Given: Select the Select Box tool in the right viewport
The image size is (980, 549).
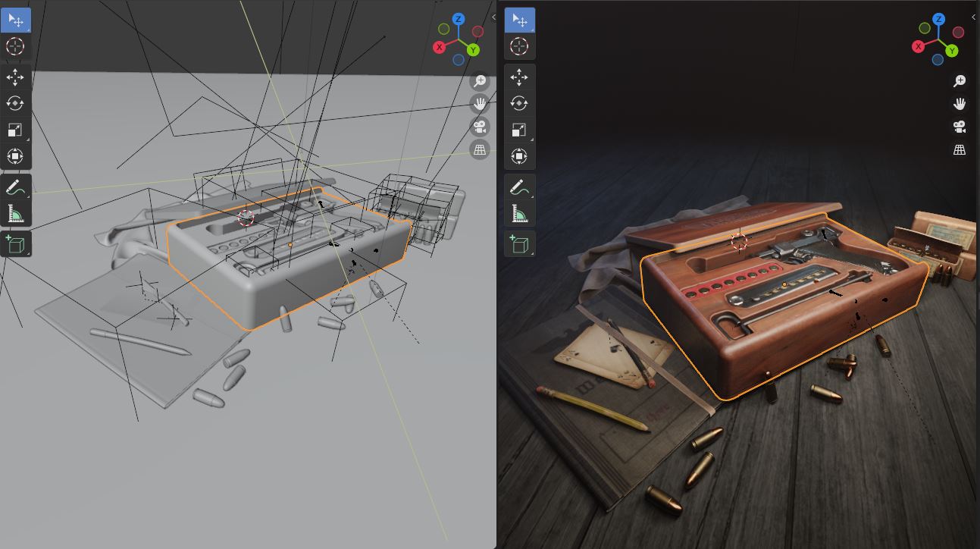Looking at the screenshot, I should tap(519, 20).
